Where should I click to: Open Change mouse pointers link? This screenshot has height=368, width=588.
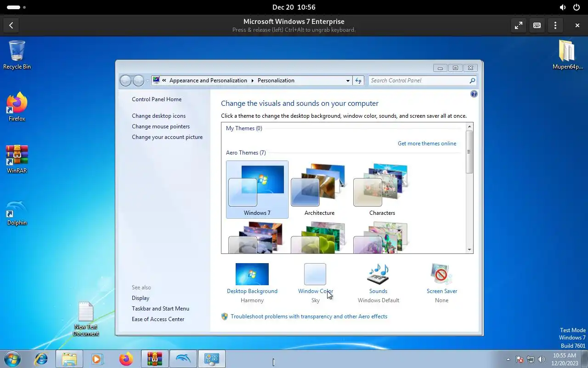coord(161,126)
